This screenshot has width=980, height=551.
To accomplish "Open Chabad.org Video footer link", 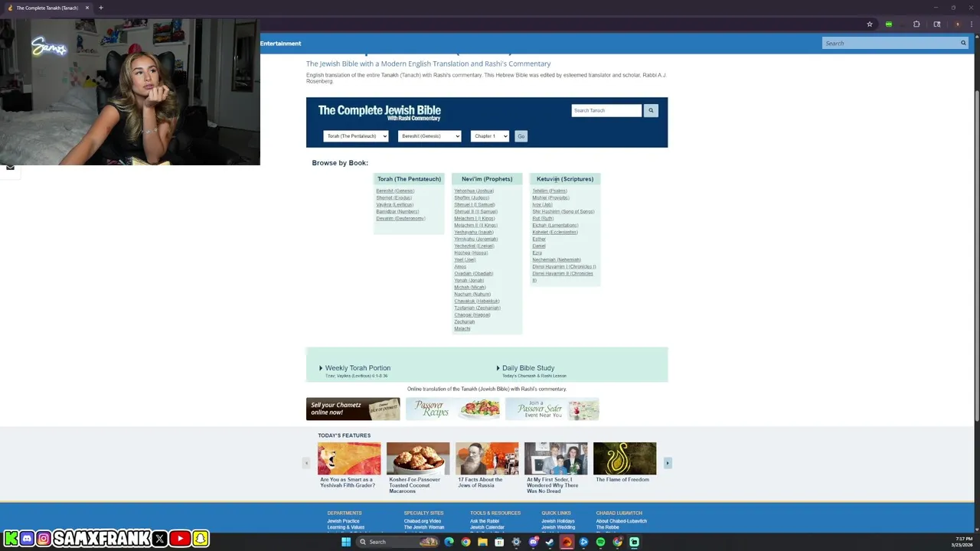I will (423, 521).
